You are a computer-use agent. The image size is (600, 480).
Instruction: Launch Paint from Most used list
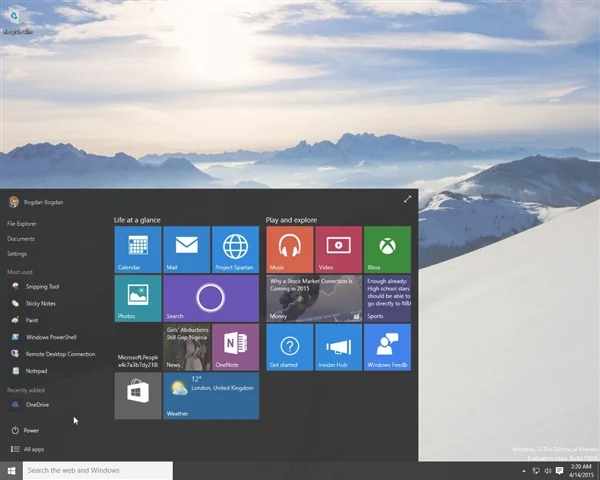tap(25, 320)
